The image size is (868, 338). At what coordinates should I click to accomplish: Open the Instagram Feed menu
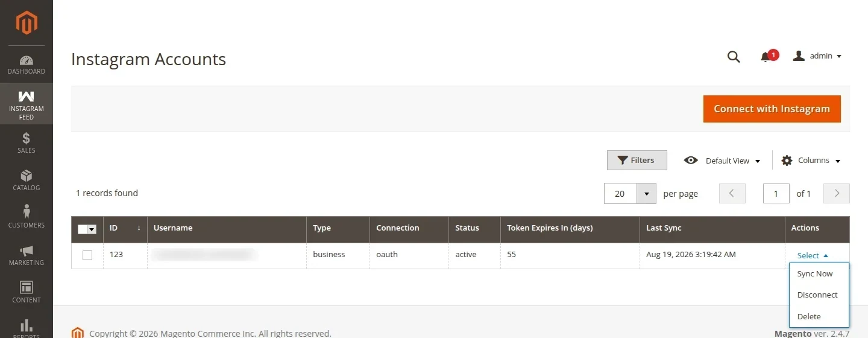[x=27, y=104]
